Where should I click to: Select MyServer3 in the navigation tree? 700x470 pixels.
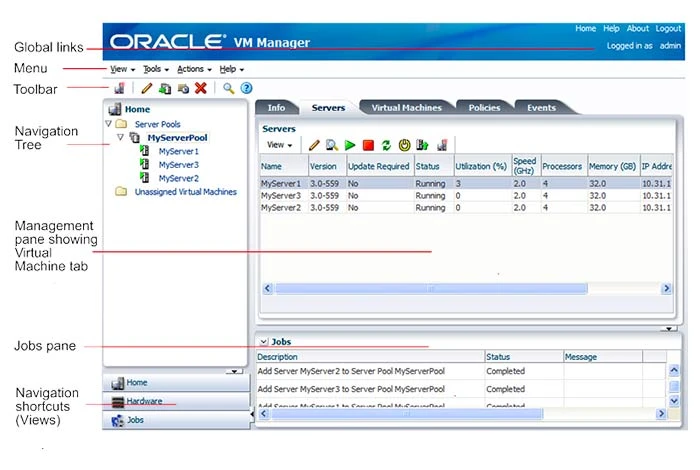(x=179, y=165)
